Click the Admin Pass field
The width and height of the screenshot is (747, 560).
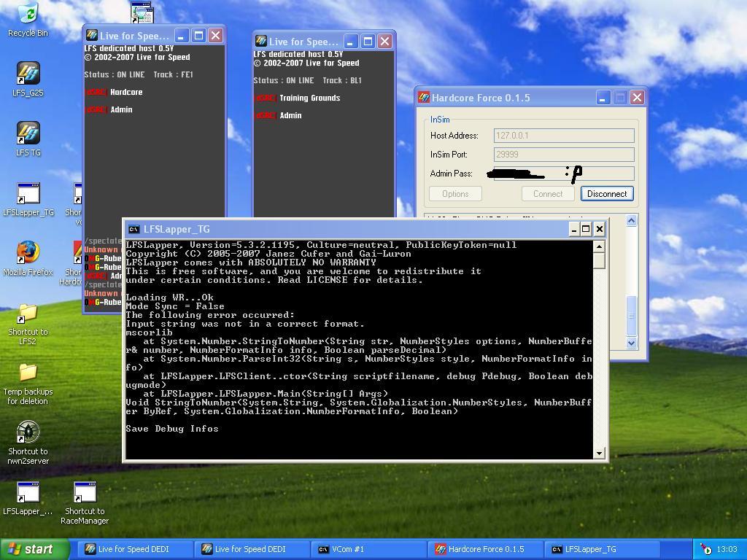coord(564,174)
